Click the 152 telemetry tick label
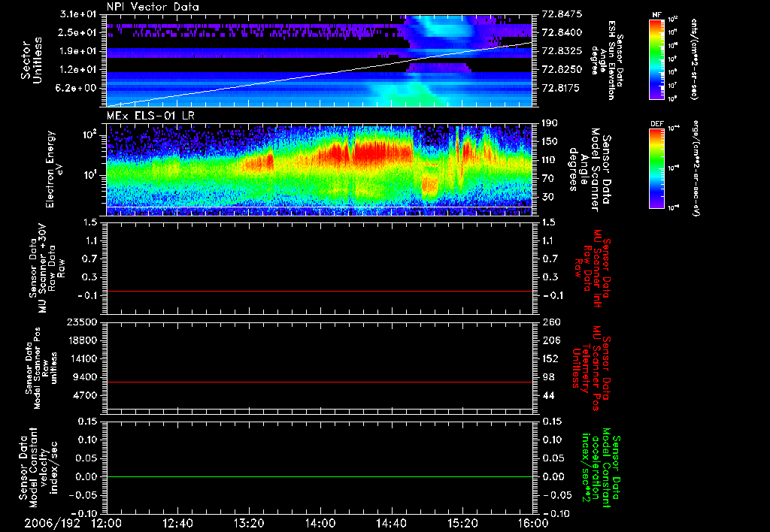 tap(550, 358)
